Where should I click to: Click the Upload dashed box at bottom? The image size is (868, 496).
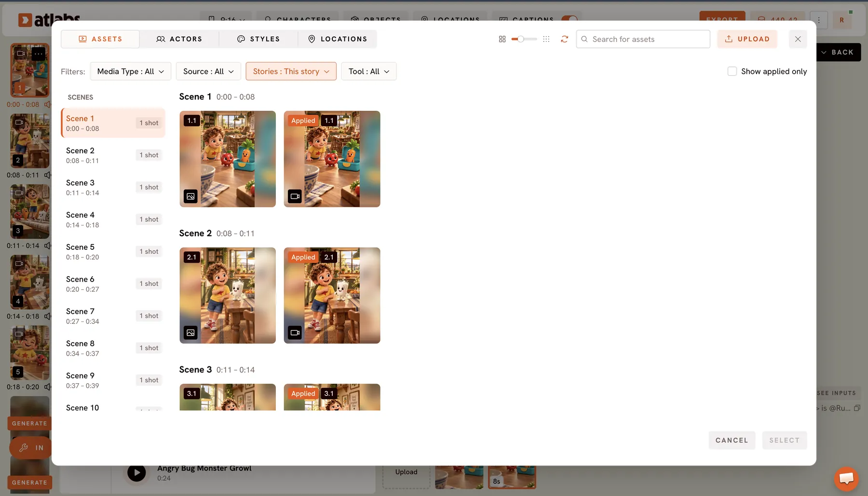pyautogui.click(x=406, y=474)
